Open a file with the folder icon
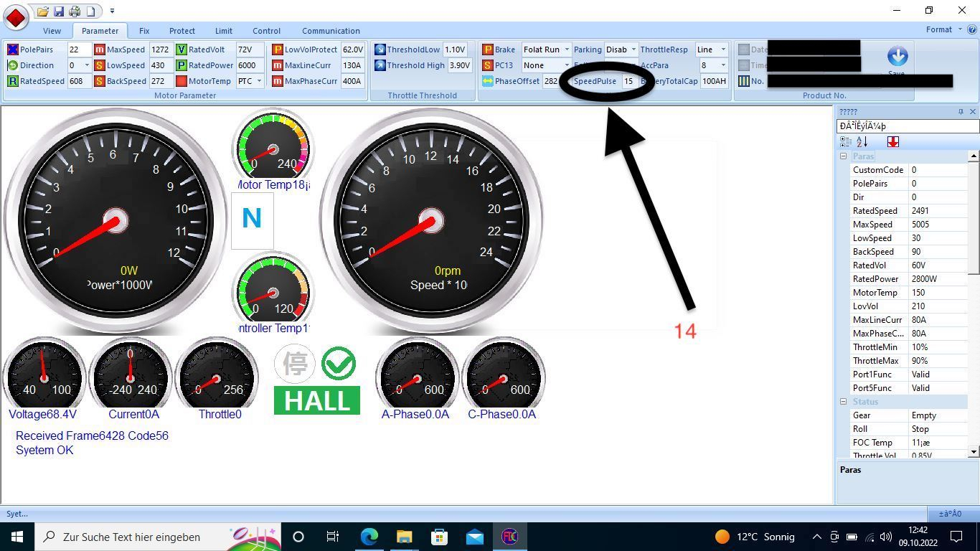980x551 pixels. [43, 11]
